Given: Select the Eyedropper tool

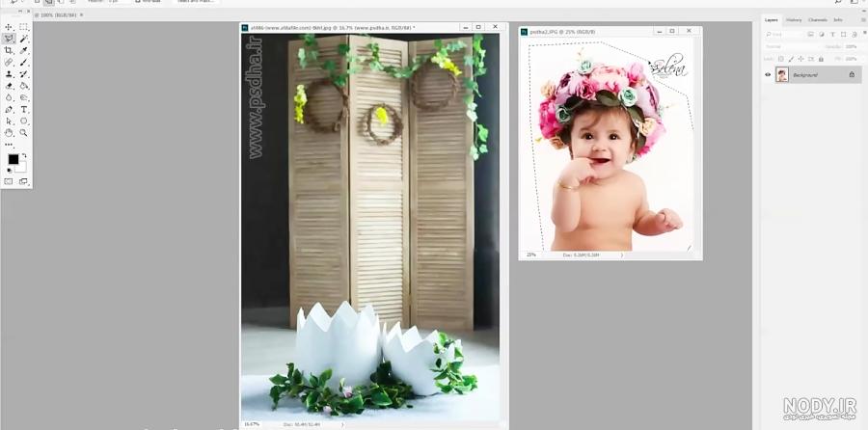Looking at the screenshot, I should [x=24, y=50].
